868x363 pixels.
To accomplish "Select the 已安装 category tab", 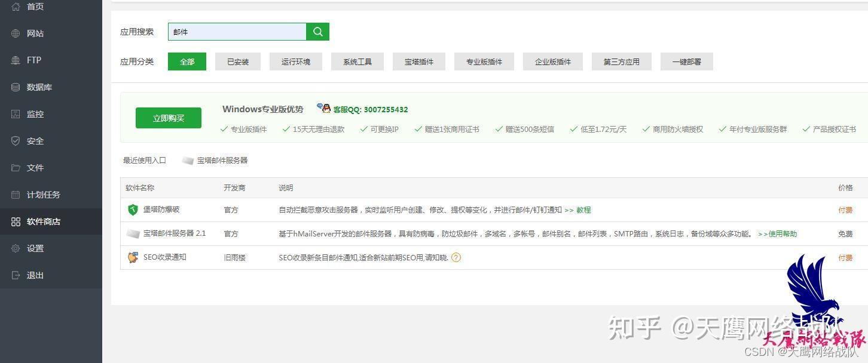I will (238, 61).
